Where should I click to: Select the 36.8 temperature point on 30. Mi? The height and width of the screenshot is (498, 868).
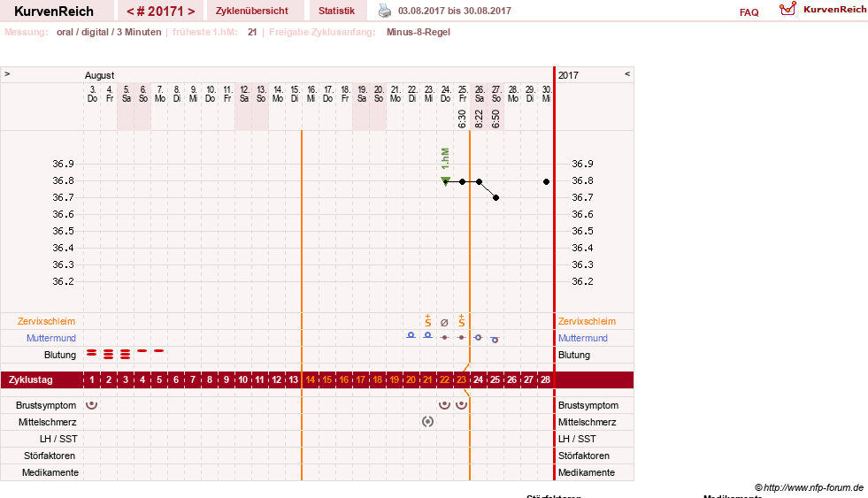tap(547, 181)
